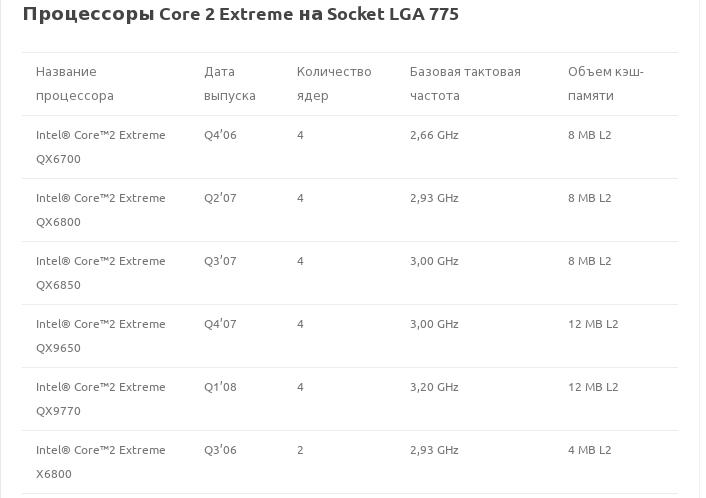Image resolution: width=706 pixels, height=498 pixels.
Task: Click the 4 MB L2 cache cell
Action: (589, 450)
